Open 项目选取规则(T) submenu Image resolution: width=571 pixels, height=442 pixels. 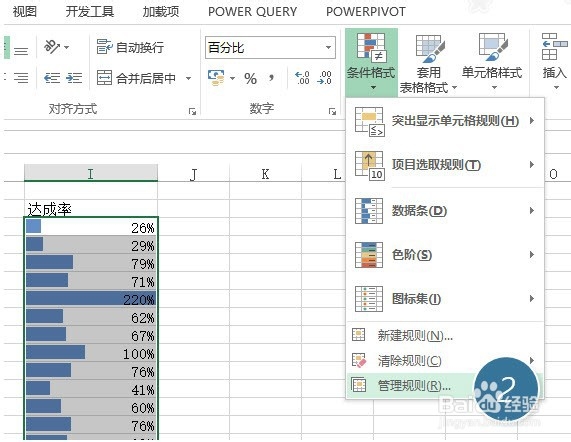445,165
